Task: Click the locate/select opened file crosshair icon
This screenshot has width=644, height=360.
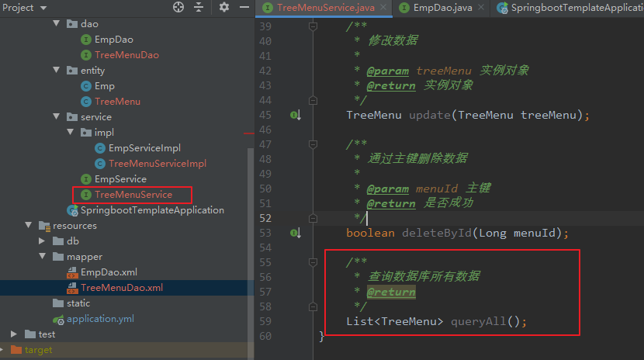Action: (x=178, y=7)
